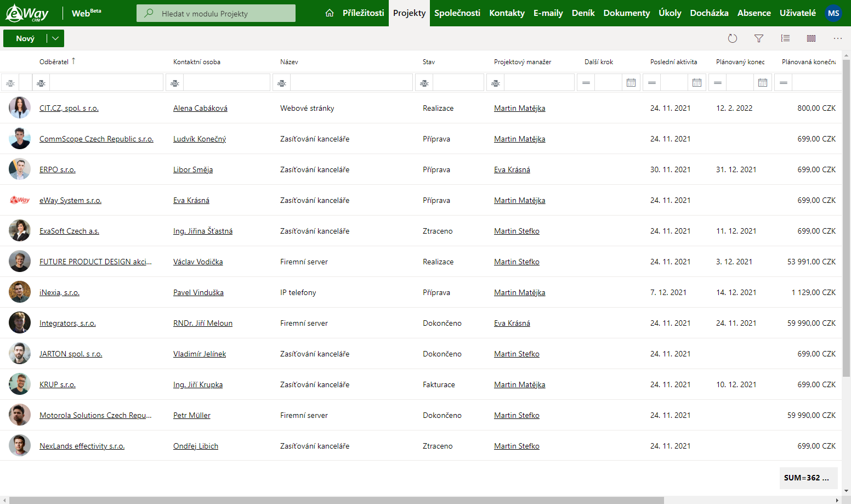Click the calendar icon in Poslední aktivita filter
851x504 pixels.
(697, 83)
